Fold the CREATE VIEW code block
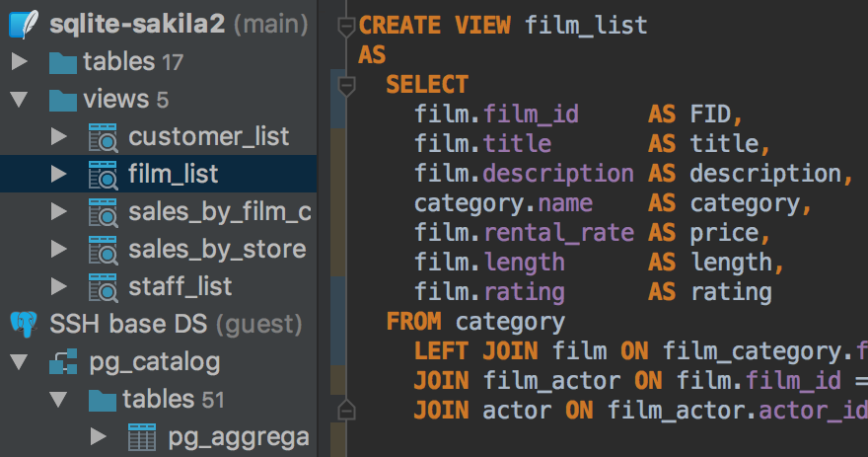This screenshot has width=868, height=457. point(346,27)
